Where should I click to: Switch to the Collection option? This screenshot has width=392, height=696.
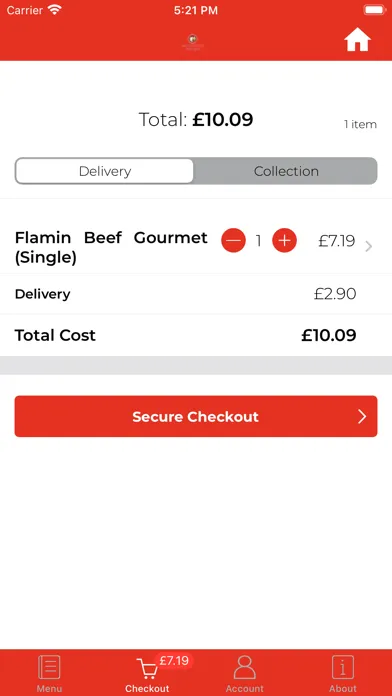(x=286, y=171)
